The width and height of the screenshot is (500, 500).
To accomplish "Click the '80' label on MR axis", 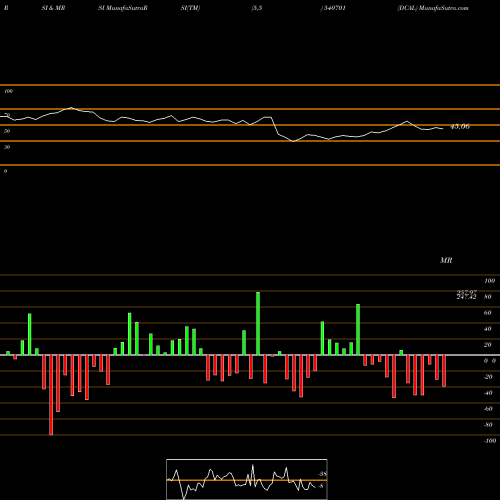I will coord(488,297).
